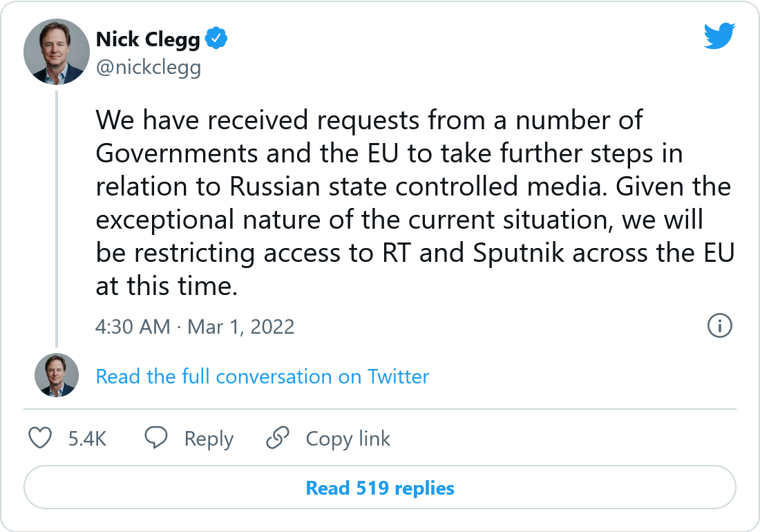Click the Twitter bird logo
This screenshot has height=532, width=760.
click(x=720, y=37)
